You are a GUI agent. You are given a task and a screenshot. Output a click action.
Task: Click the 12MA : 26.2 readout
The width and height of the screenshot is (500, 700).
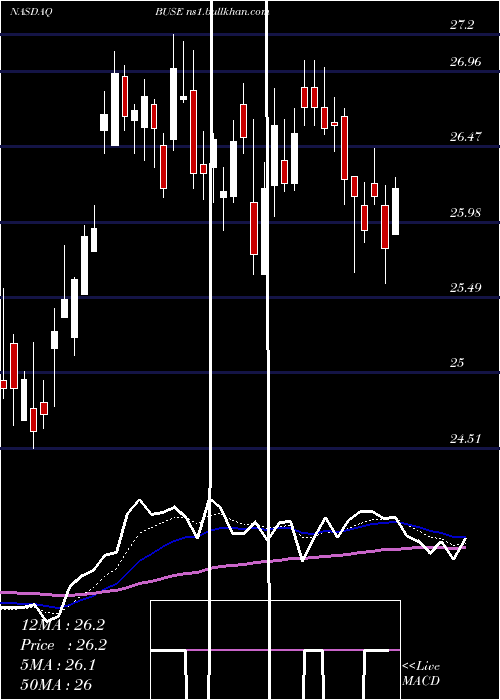tap(63, 625)
